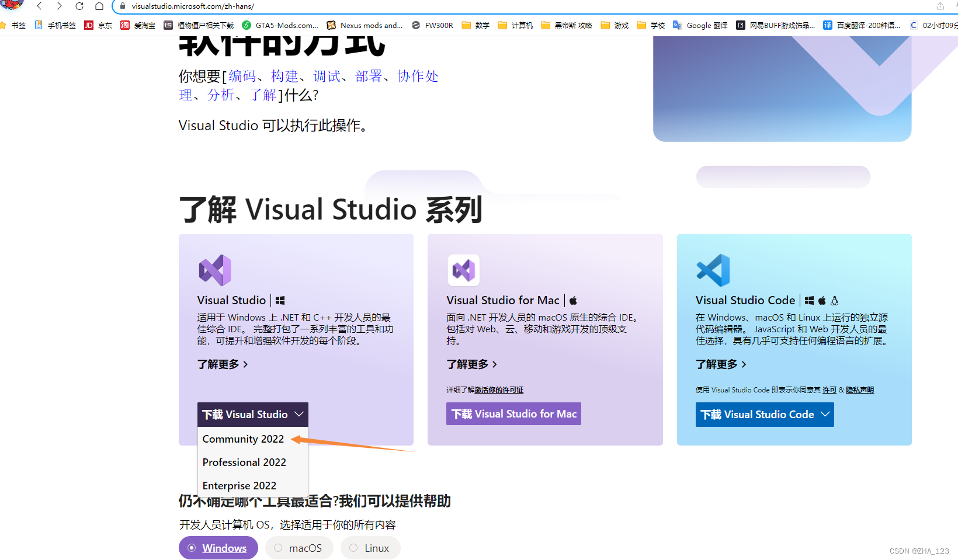The width and height of the screenshot is (958, 560).
Task: Open the 爱淘宝 bookmark
Action: [x=138, y=25]
